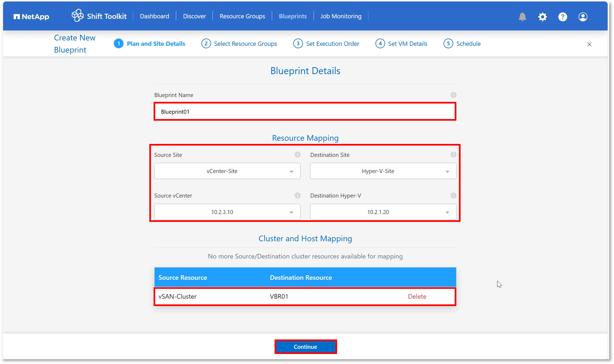Open the help question mark icon

(563, 17)
